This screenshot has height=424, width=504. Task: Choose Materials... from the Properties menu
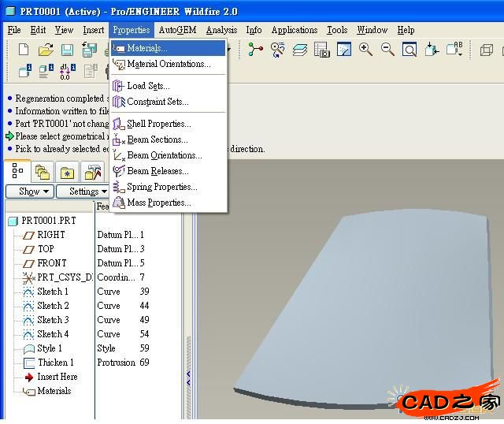pos(146,49)
